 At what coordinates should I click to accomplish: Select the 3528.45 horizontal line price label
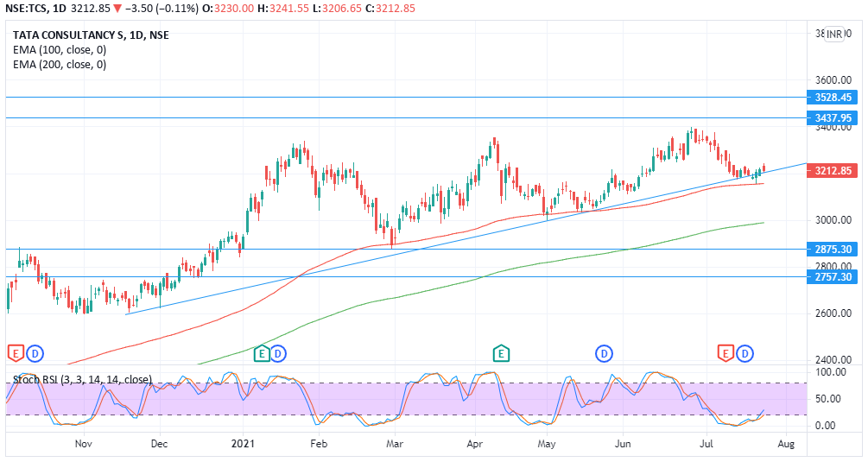pyautogui.click(x=833, y=98)
